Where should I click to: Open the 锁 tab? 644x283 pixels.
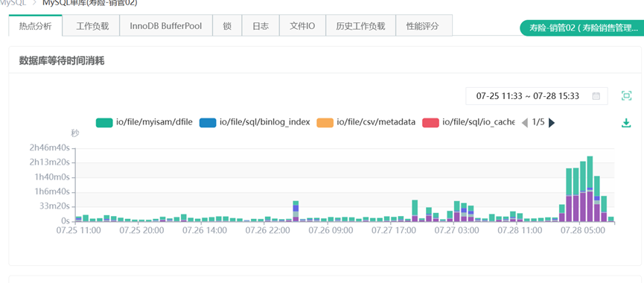(227, 26)
